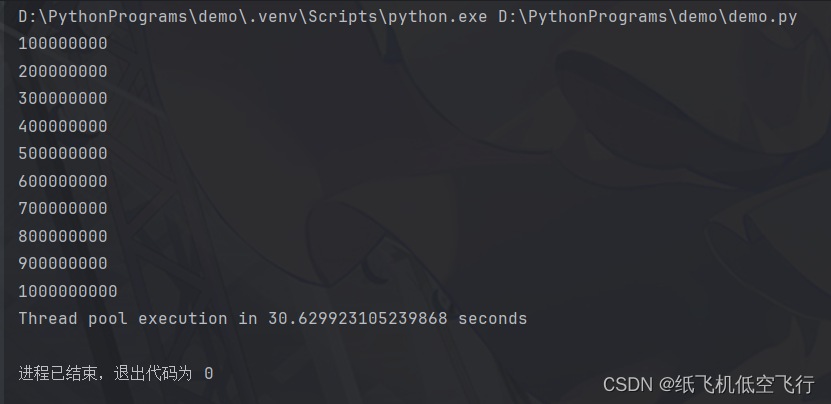Click the word seconds in output
This screenshot has height=404, width=831.
(492, 319)
